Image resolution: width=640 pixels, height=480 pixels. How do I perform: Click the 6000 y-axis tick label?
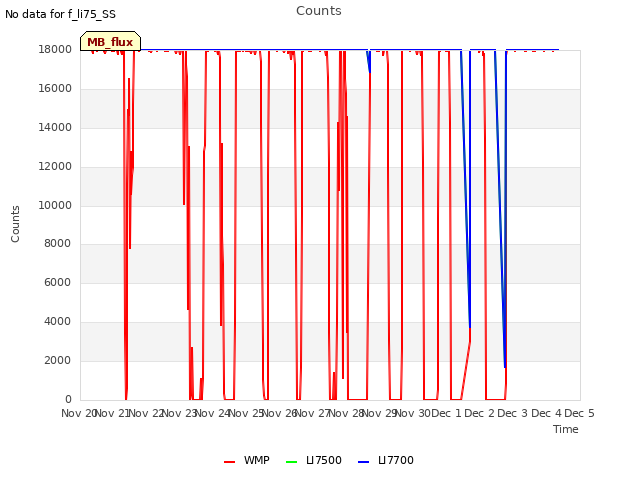pos(58,282)
